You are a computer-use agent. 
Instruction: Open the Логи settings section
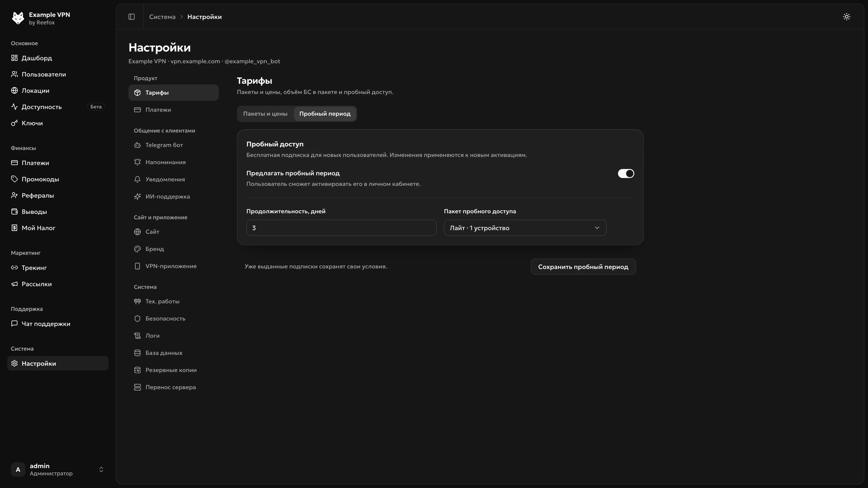[174, 336]
